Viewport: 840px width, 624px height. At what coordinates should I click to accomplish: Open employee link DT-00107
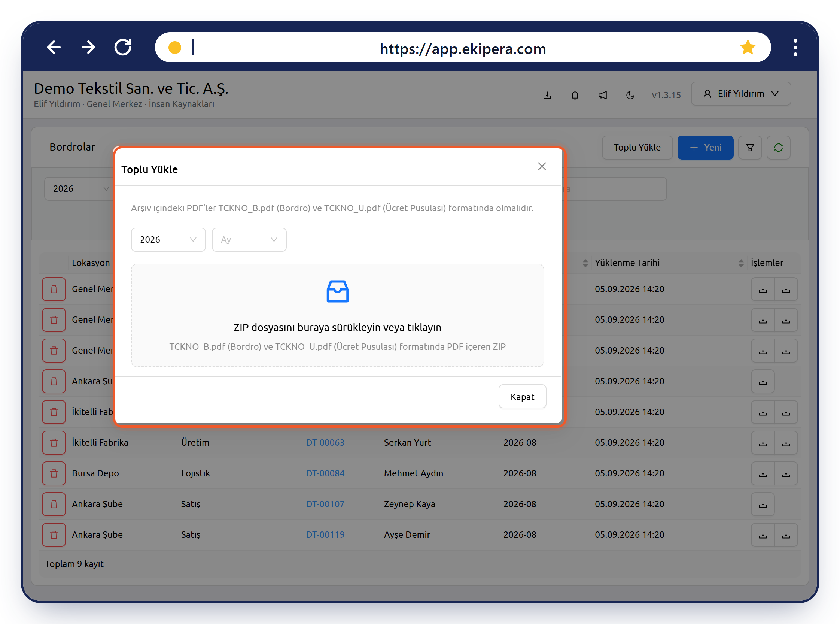tap(325, 504)
